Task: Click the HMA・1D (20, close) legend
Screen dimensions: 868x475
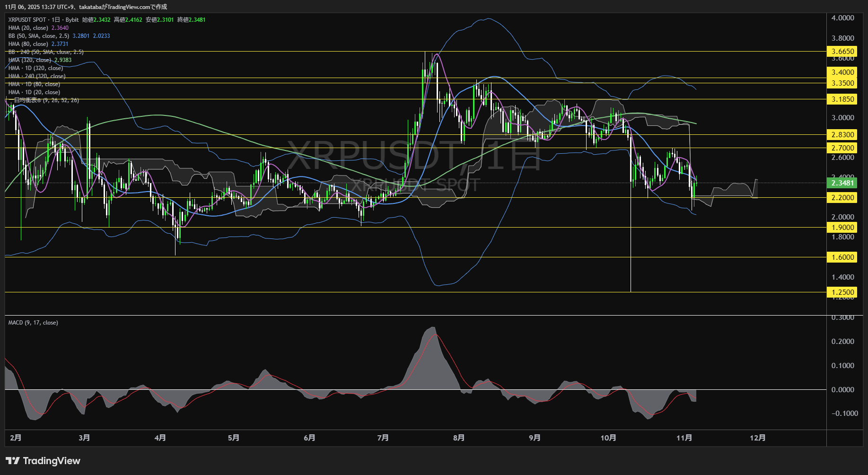Action: [x=33, y=92]
